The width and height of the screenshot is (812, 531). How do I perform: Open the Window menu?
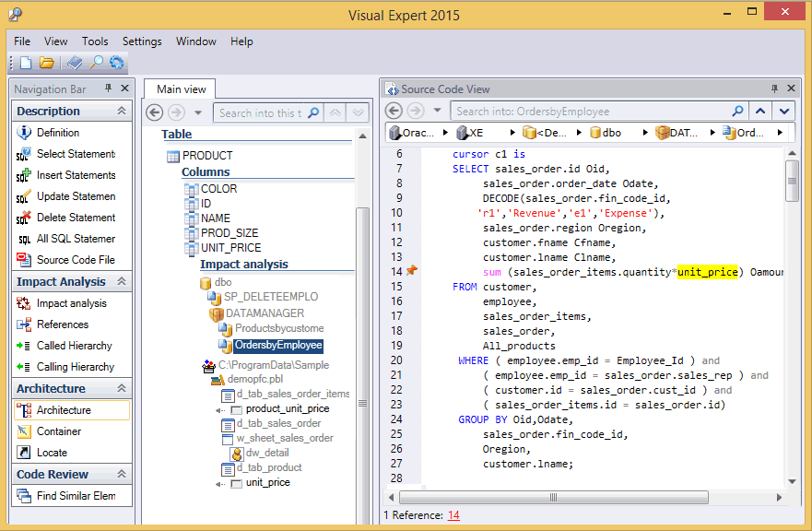coord(195,41)
